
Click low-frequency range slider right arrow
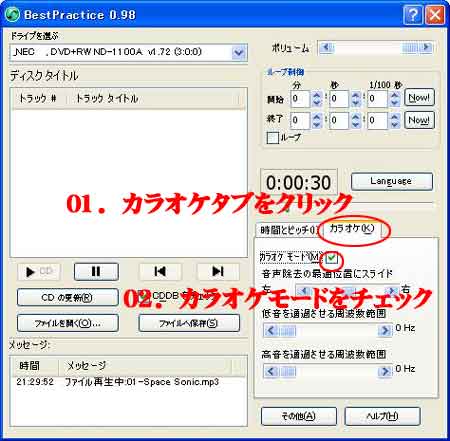coord(385,331)
